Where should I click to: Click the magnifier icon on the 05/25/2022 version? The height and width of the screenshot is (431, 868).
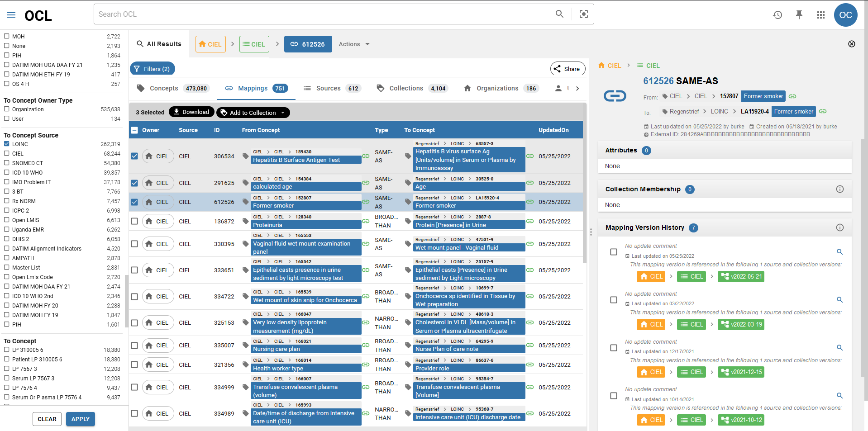[839, 252]
